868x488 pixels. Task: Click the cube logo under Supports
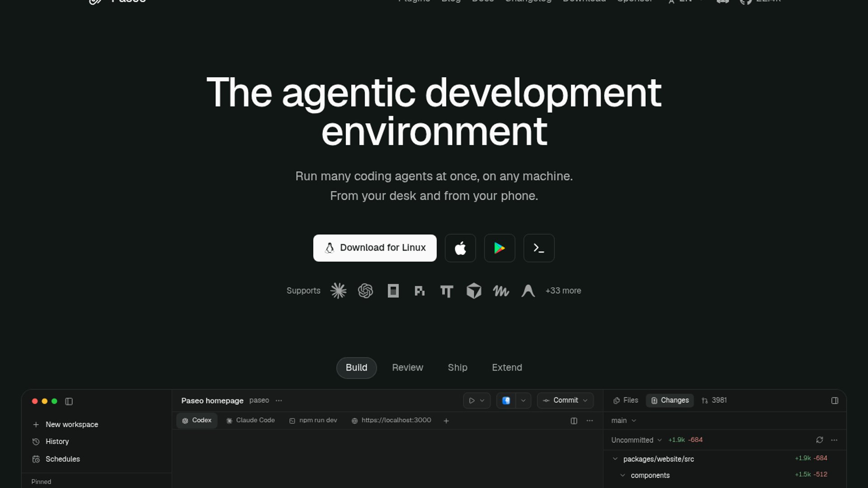[x=474, y=291]
